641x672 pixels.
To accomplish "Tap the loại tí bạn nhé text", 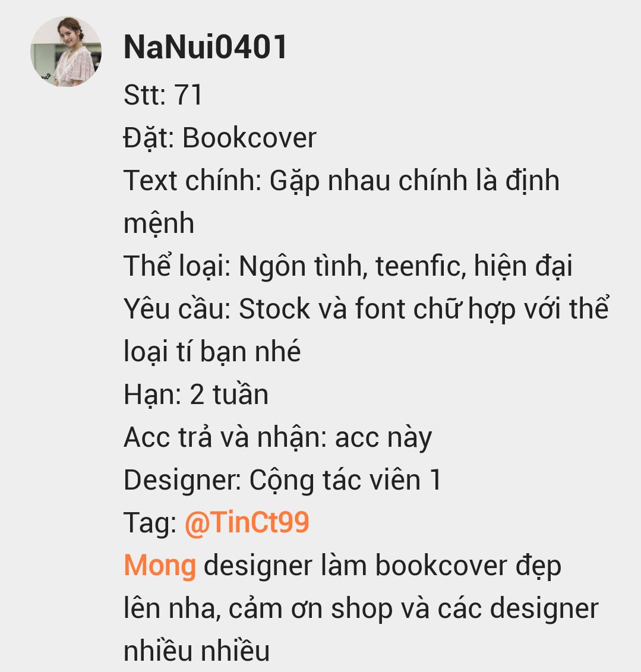I will click(212, 351).
